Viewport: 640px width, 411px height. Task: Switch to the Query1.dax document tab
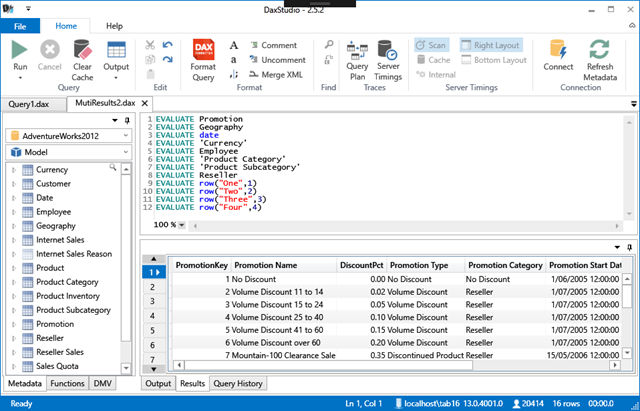29,104
